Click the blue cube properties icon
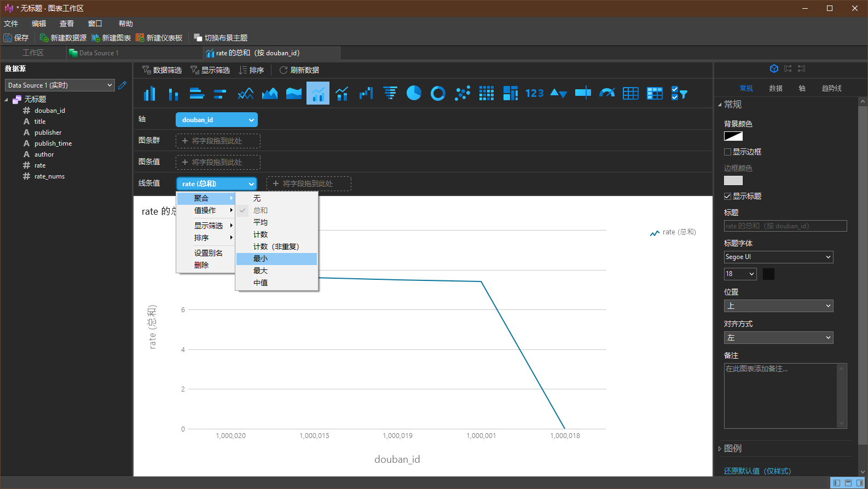This screenshot has width=868, height=489. (774, 68)
